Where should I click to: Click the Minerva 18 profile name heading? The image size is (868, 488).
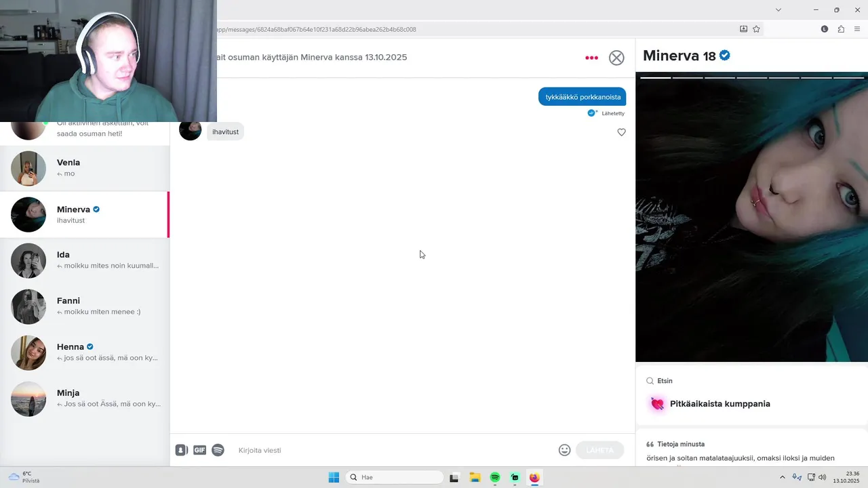pos(679,56)
